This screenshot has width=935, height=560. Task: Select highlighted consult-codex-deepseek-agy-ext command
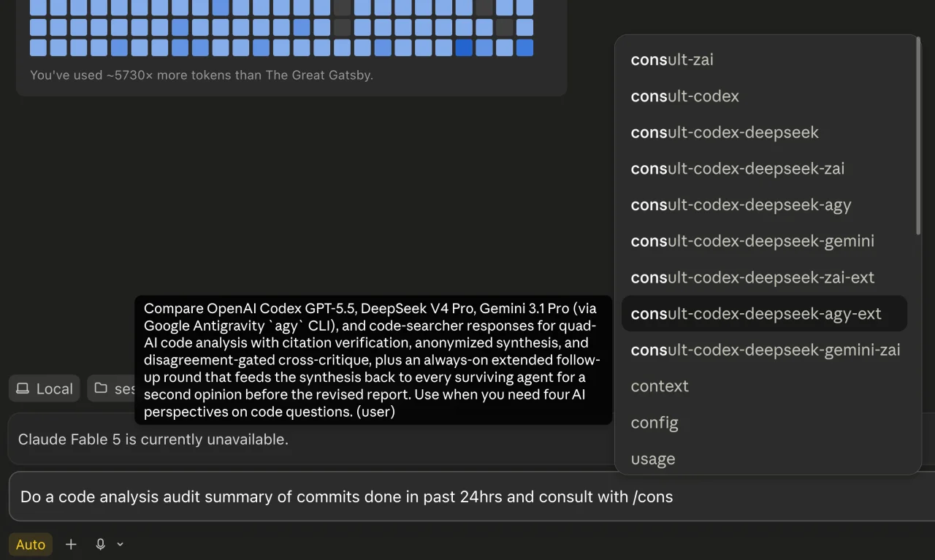[764, 314]
